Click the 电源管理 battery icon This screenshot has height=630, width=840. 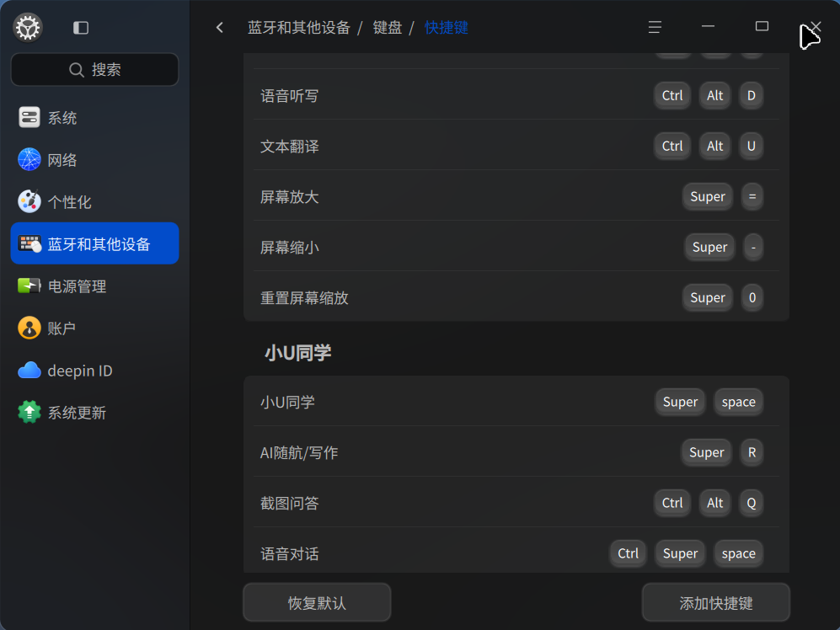29,286
